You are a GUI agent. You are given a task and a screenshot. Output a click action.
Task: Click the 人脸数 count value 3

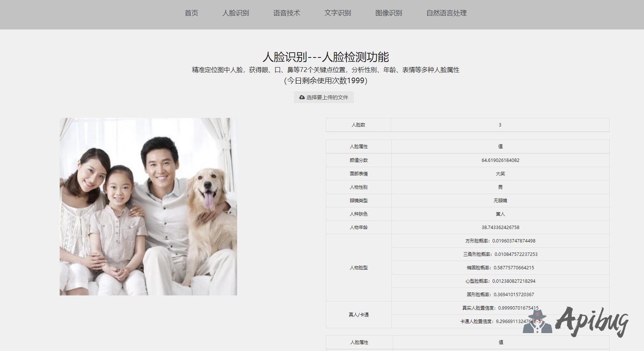500,125
